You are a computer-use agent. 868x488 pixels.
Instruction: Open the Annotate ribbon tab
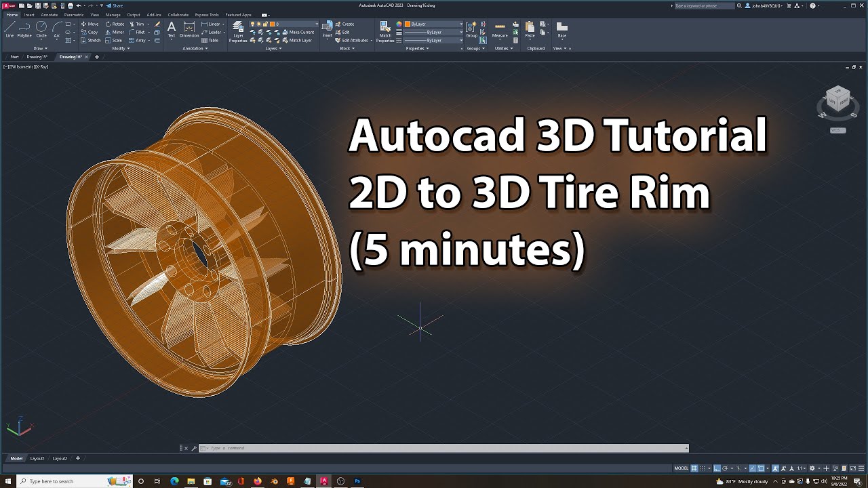(49, 14)
